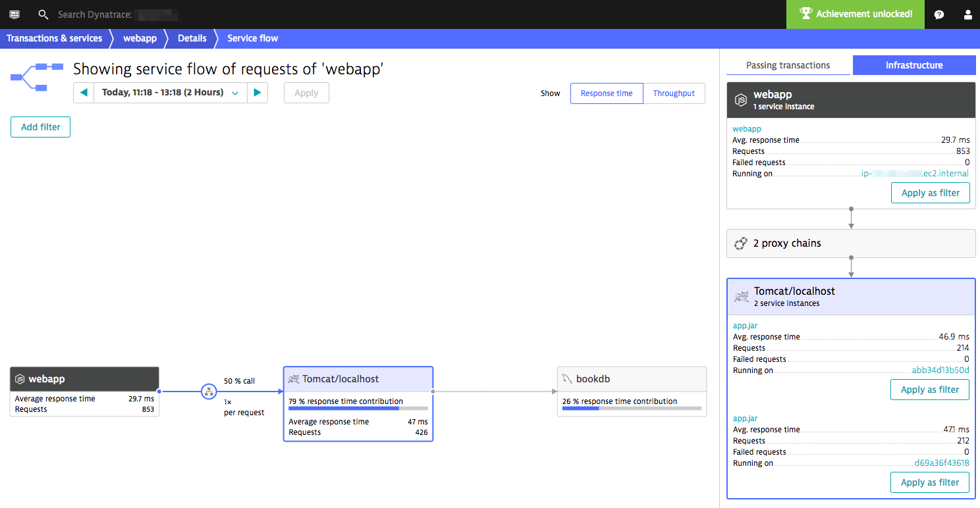Viewport: 980px width, 508px height.
Task: Click Tomcat/localhost infrastructure panel header
Action: (x=851, y=297)
